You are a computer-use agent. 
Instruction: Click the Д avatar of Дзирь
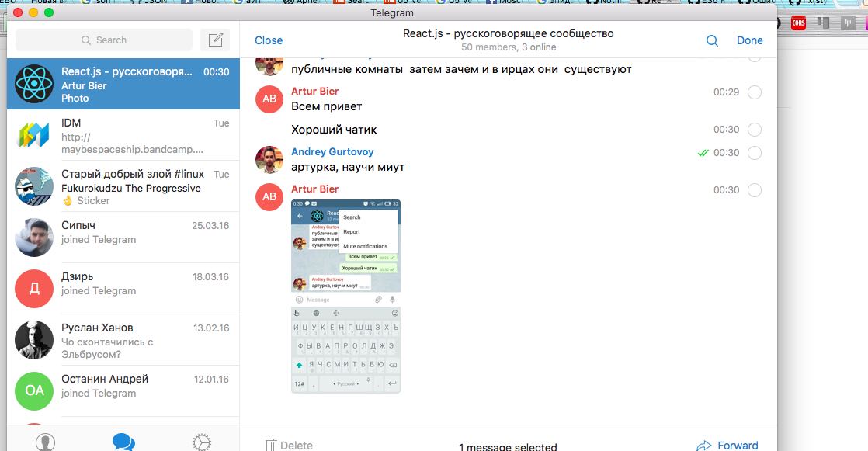pos(34,289)
